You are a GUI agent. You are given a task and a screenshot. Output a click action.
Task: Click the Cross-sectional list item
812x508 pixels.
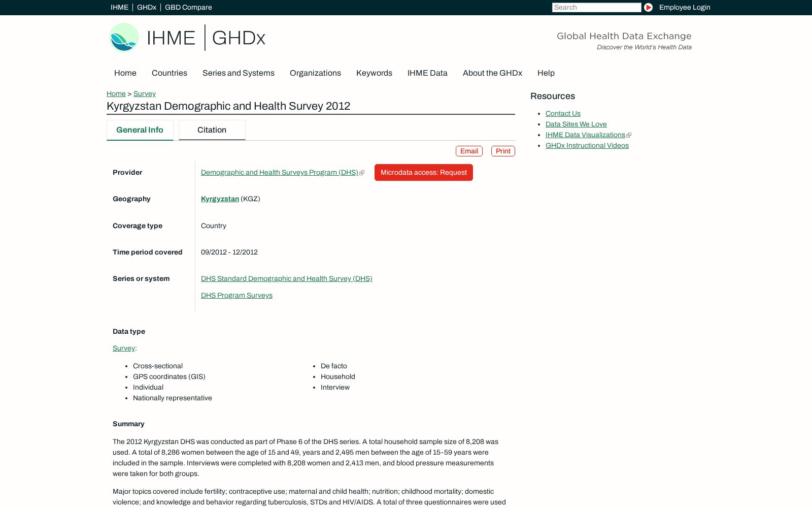click(158, 366)
